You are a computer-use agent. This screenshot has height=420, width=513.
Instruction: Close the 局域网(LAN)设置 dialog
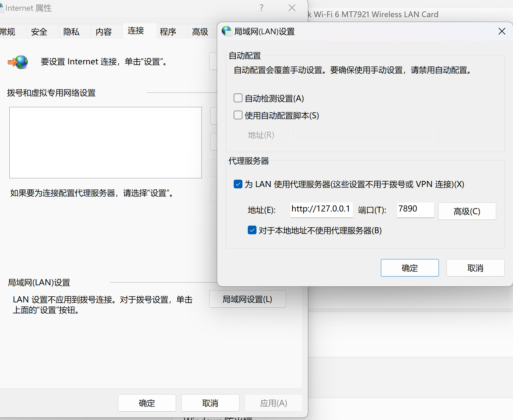[x=502, y=31]
